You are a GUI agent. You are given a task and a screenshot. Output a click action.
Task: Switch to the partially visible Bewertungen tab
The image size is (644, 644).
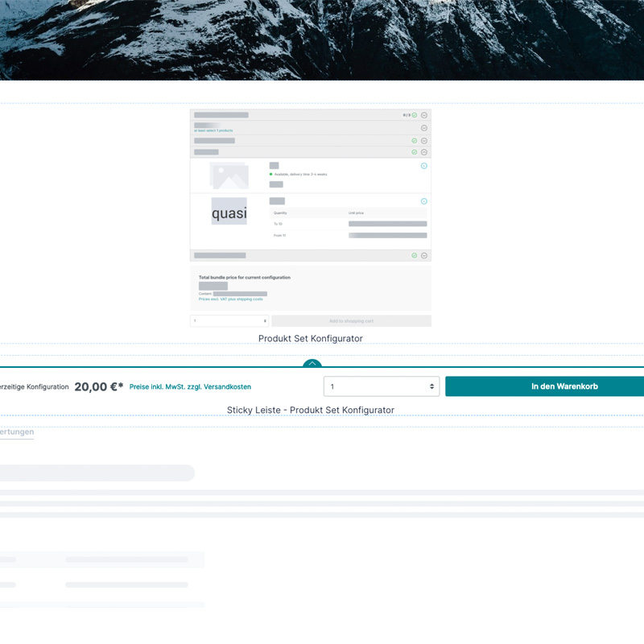tap(16, 432)
